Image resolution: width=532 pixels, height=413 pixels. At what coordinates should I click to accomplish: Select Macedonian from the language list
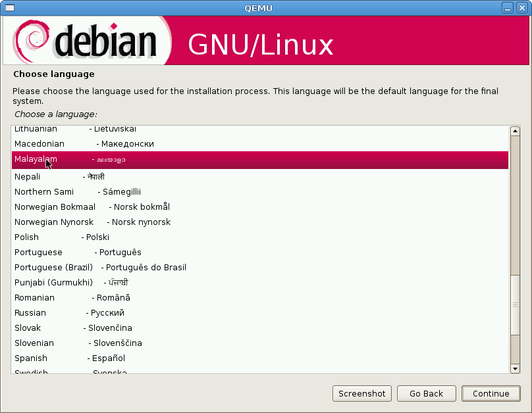(40, 143)
